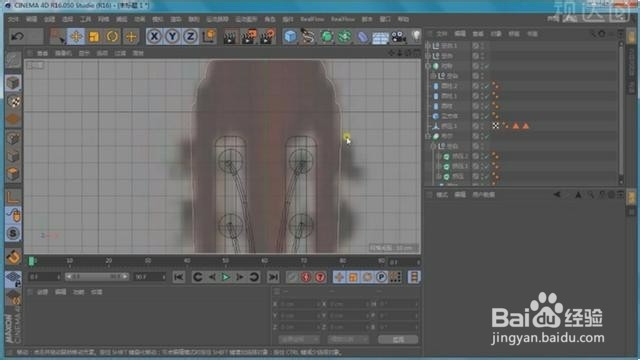Click Make Editable icon in left palette

point(13,60)
